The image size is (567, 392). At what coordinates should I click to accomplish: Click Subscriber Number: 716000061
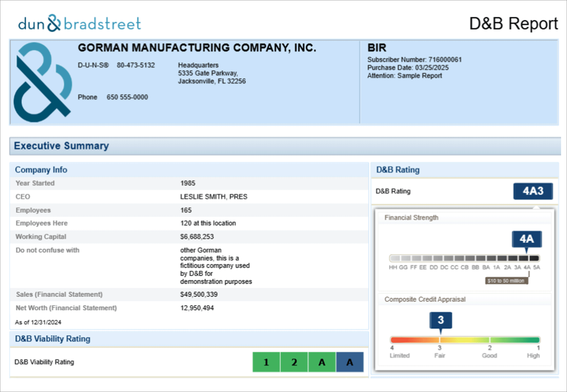414,59
